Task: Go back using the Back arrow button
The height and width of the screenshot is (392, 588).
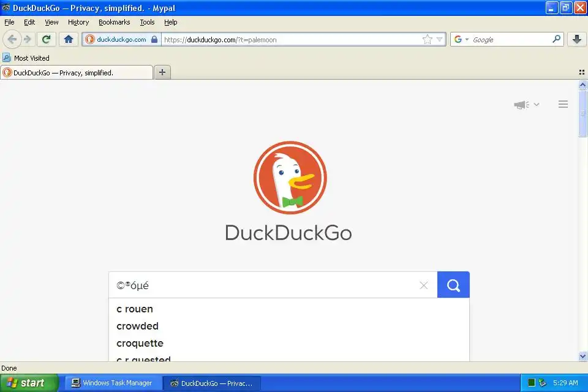Action: point(12,39)
